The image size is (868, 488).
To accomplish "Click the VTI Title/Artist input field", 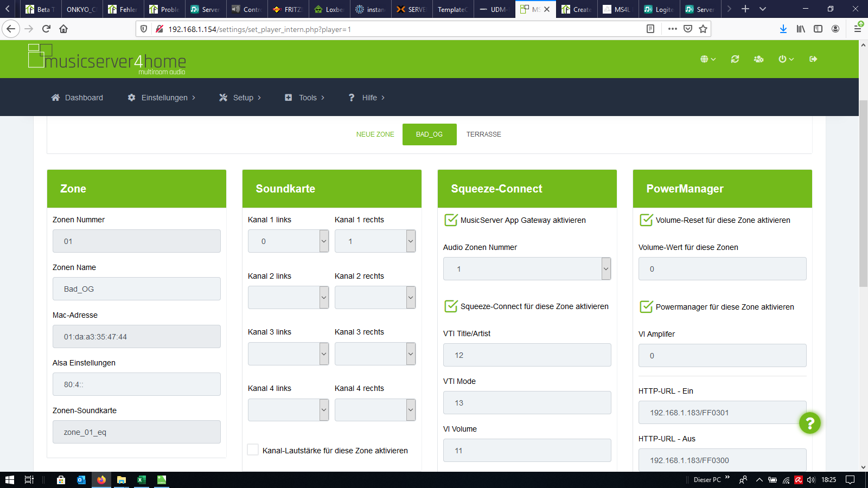I will pyautogui.click(x=527, y=355).
